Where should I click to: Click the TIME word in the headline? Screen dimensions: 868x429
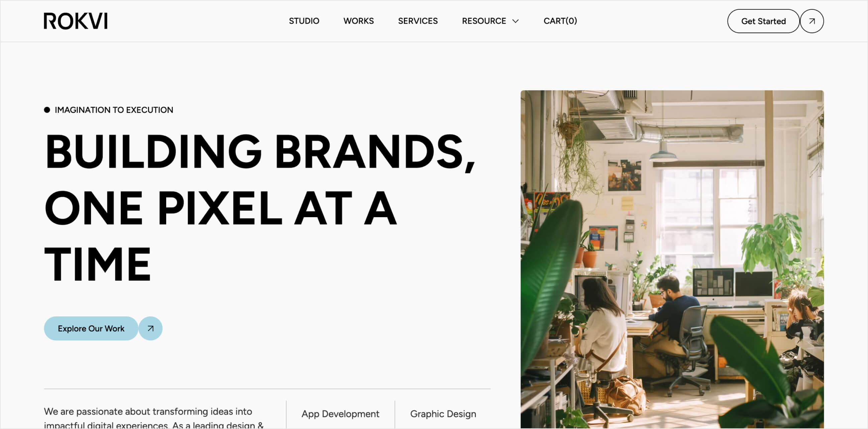98,264
